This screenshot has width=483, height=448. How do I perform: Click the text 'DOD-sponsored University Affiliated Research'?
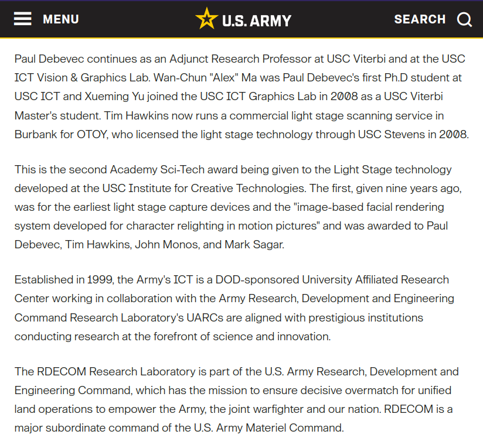[332, 280]
